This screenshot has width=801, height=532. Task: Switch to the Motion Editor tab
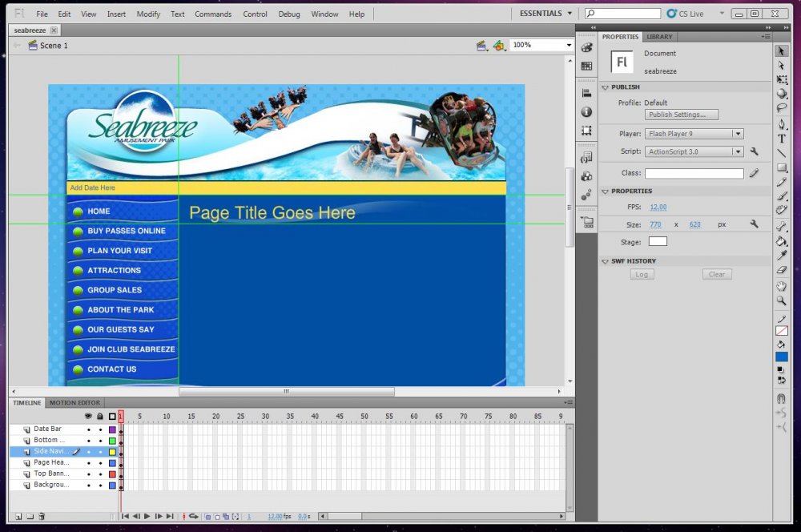[74, 403]
